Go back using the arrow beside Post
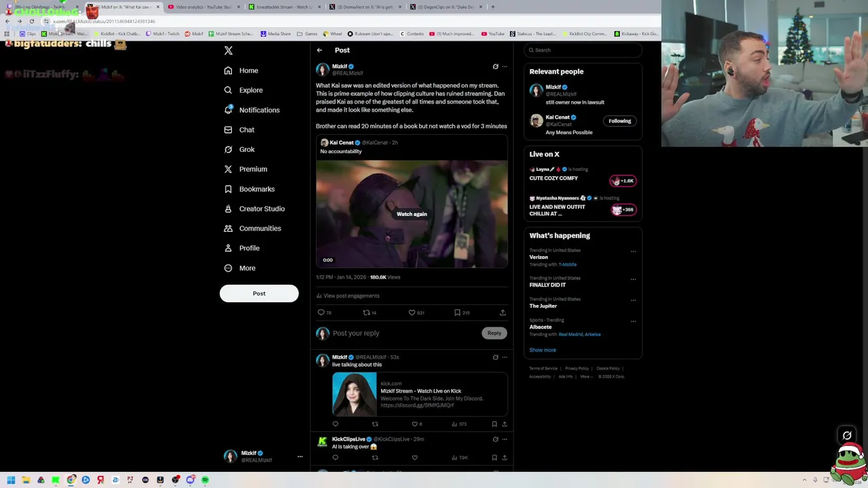Viewport: 868px width, 488px height. (319, 50)
